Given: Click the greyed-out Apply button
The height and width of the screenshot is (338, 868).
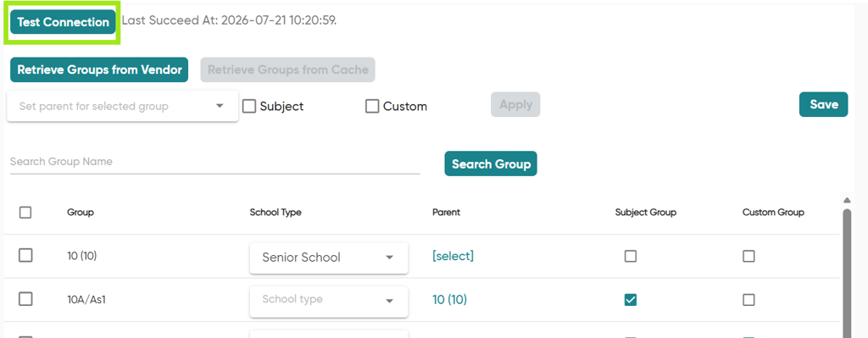Looking at the screenshot, I should (515, 104).
